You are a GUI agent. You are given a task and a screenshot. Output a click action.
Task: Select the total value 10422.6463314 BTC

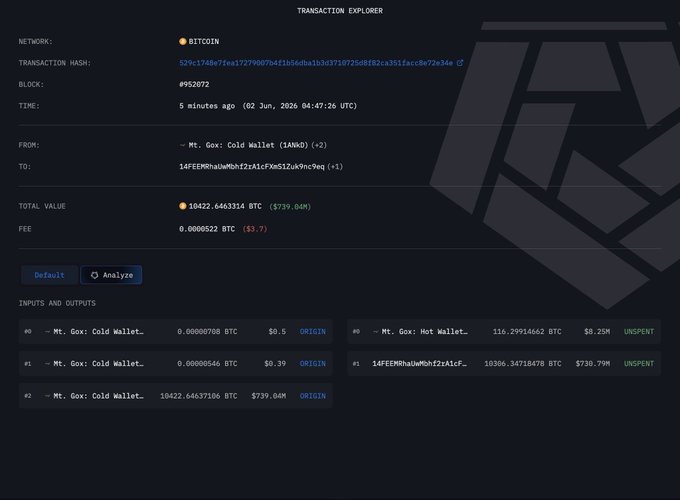tap(225, 206)
